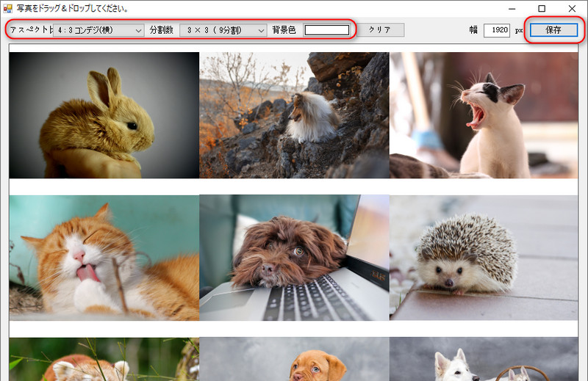
Task: Minimize the window
Action: point(512,8)
